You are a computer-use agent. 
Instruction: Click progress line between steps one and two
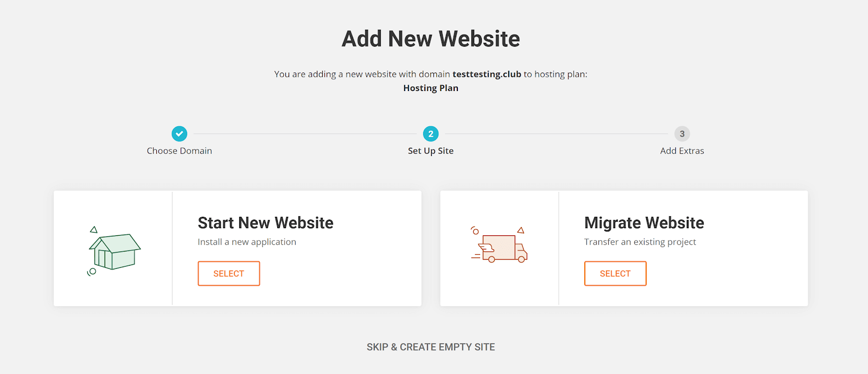coord(305,134)
